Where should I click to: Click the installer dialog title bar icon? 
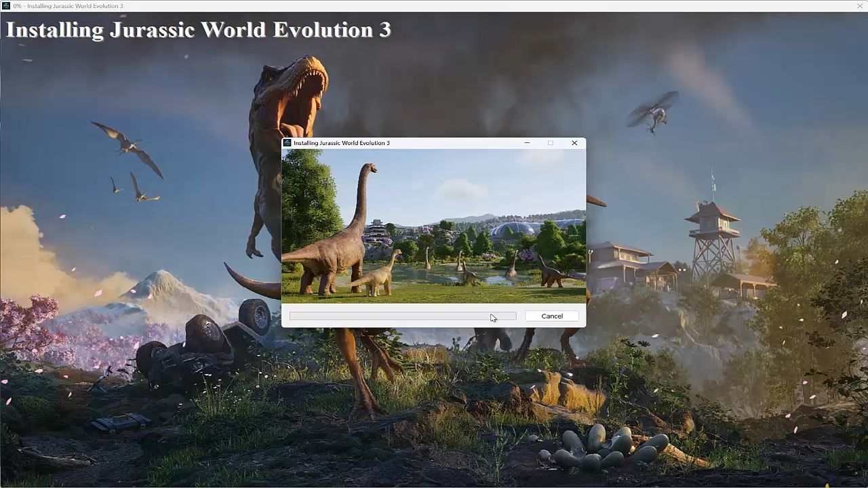tap(288, 143)
